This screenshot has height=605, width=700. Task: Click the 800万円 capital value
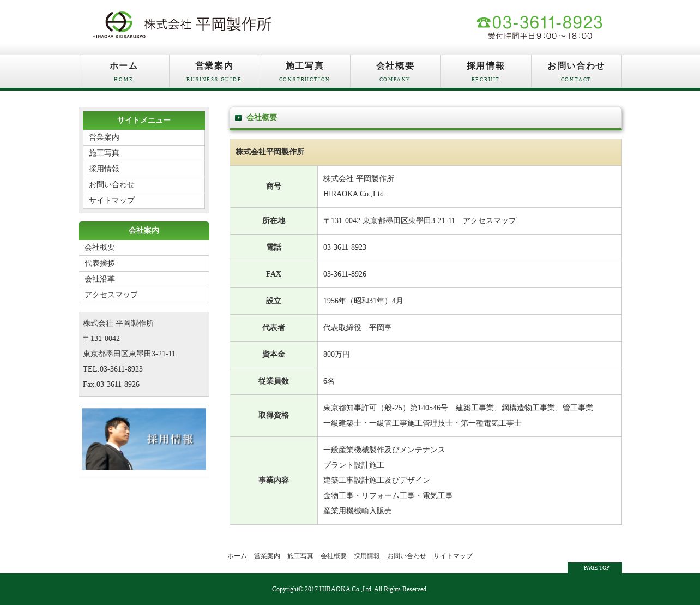[336, 355]
